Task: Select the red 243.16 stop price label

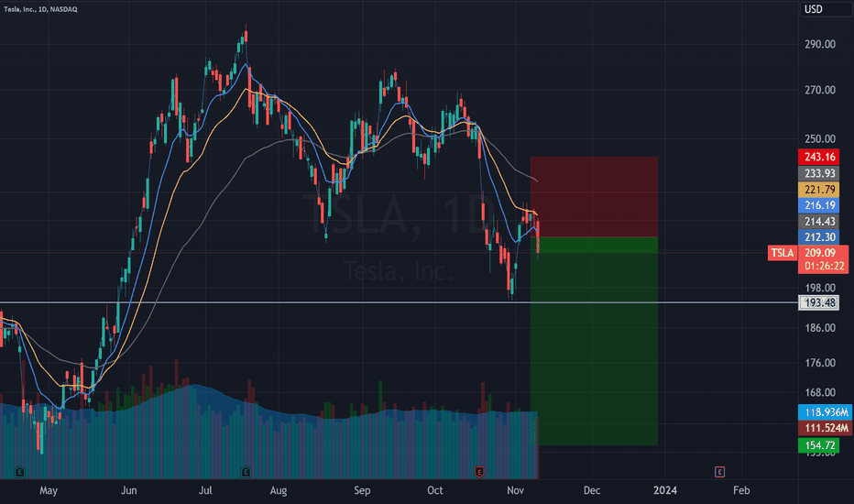Action: [818, 157]
